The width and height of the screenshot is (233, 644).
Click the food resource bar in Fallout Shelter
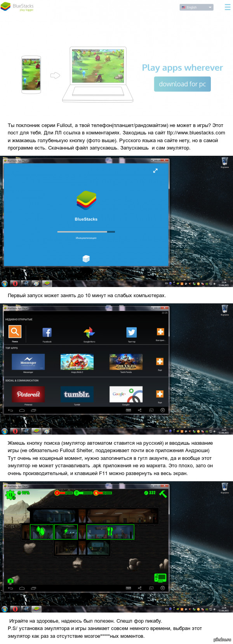[83, 493]
